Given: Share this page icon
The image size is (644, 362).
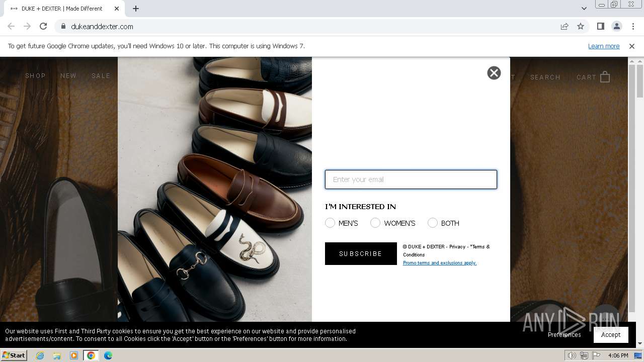Looking at the screenshot, I should [x=565, y=27].
